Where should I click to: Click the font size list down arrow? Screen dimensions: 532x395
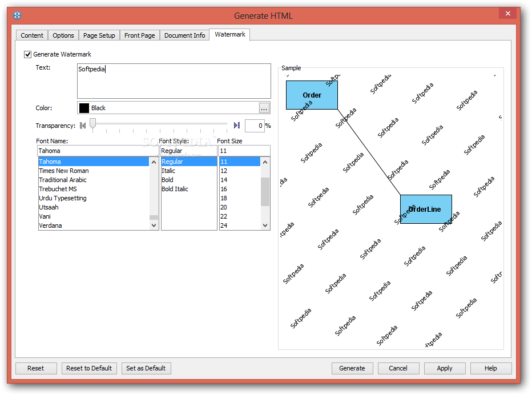point(265,225)
